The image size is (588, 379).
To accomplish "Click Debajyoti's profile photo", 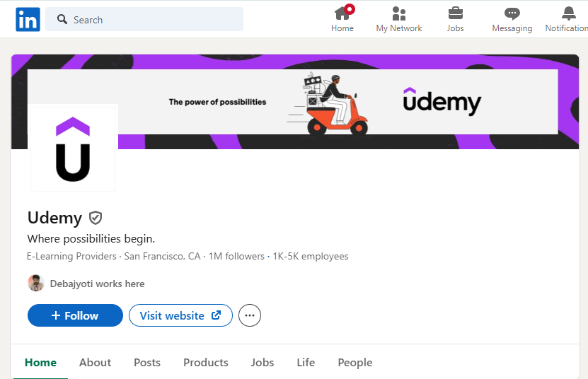I will click(36, 283).
